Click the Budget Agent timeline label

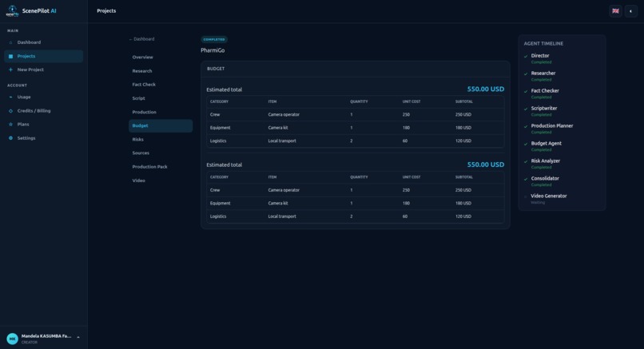(x=546, y=144)
